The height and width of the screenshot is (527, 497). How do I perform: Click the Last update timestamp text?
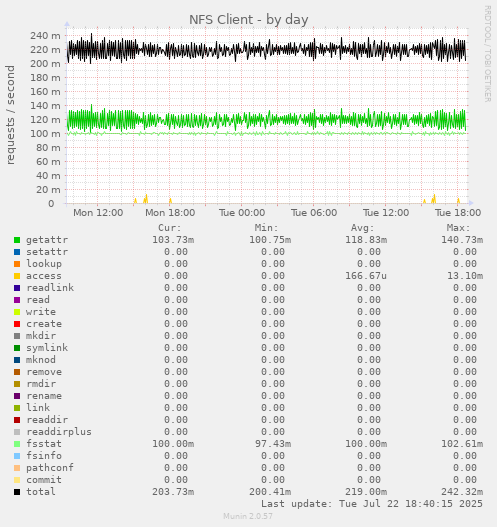(x=372, y=504)
